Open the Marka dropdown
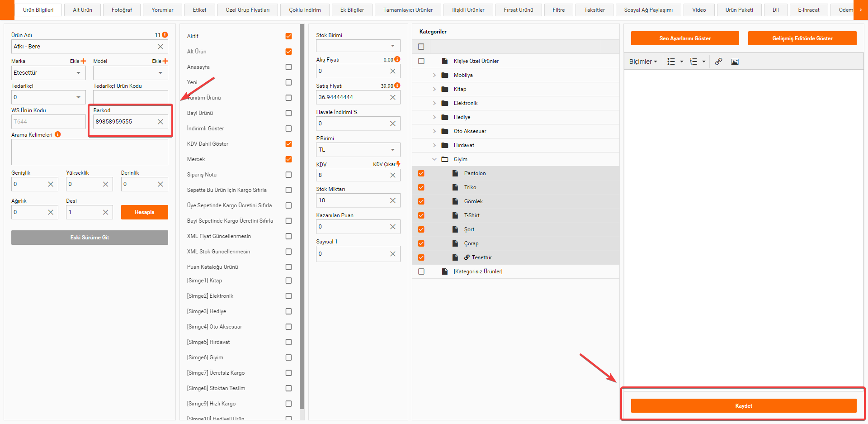 tap(48, 73)
